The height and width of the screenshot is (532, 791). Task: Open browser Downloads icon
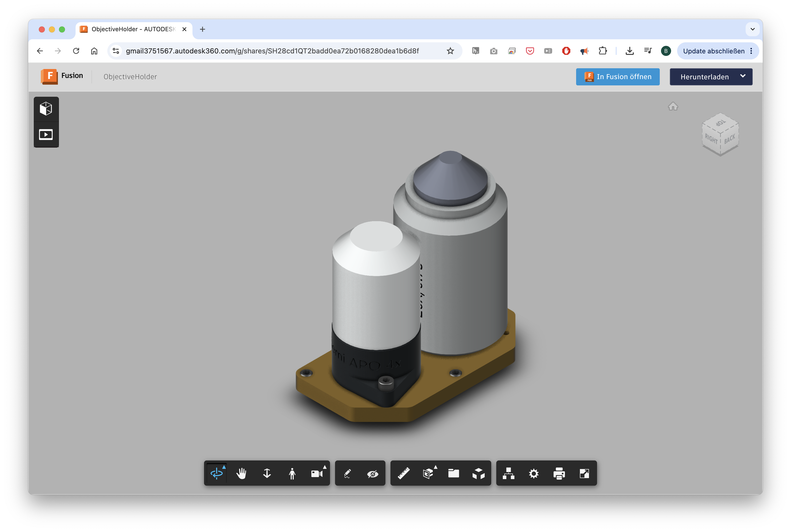pyautogui.click(x=630, y=51)
